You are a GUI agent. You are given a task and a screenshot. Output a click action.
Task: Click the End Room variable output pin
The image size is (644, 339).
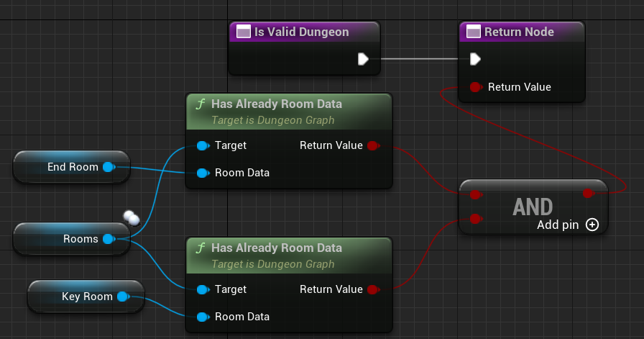(108, 167)
